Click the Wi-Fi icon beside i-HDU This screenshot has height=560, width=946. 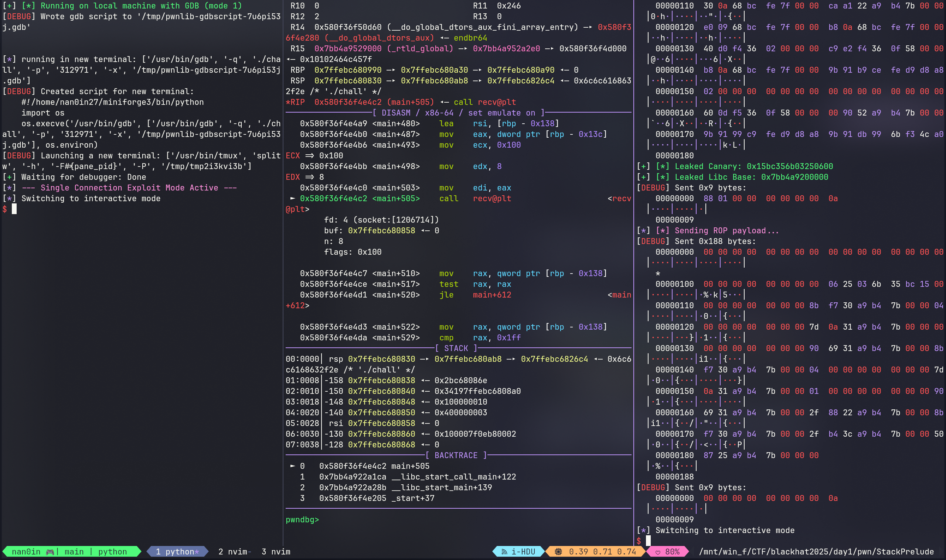504,552
